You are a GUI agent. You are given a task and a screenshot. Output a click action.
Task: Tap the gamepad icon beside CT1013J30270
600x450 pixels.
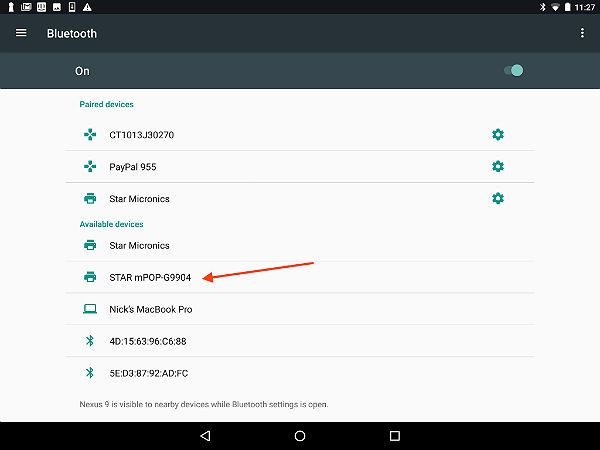pos(90,135)
